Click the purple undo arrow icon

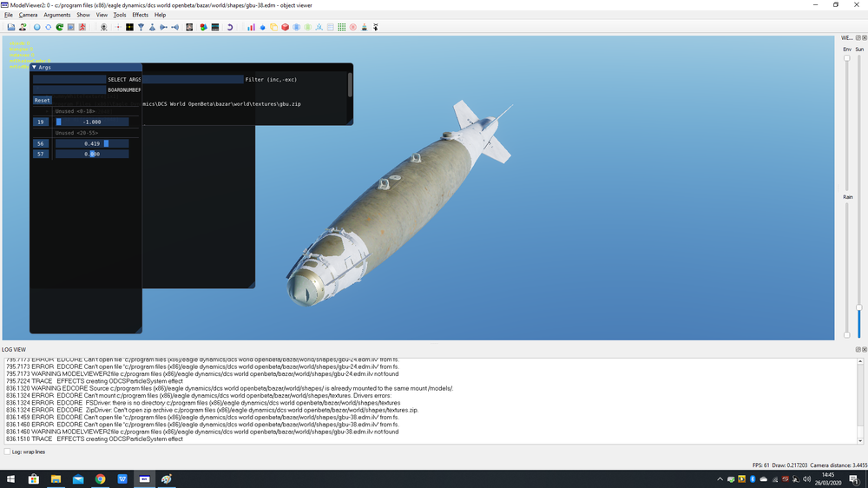click(230, 27)
